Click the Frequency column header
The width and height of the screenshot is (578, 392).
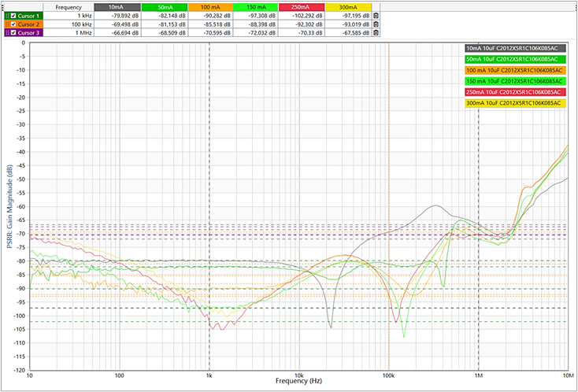pos(69,7)
